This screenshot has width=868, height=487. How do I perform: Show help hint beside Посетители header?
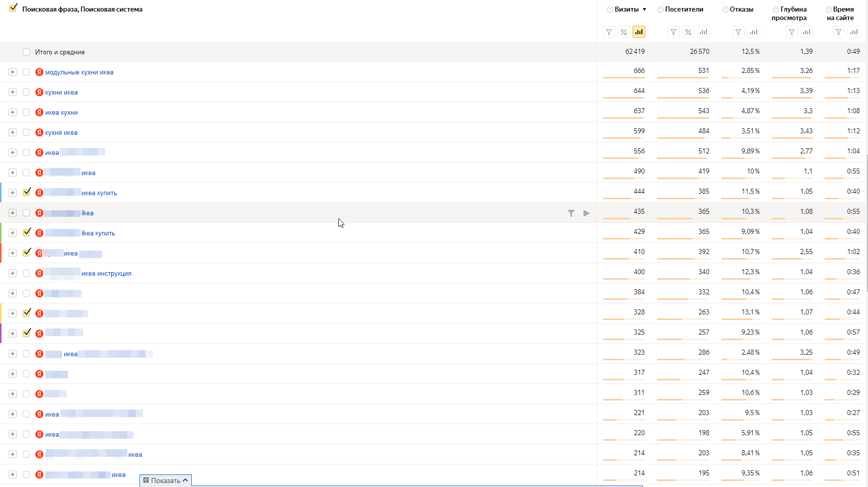[661, 10]
